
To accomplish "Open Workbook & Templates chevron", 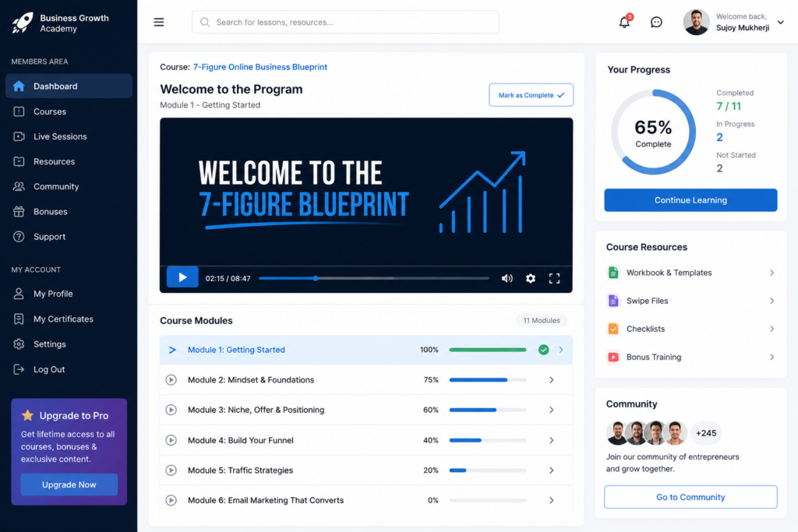I will pyautogui.click(x=772, y=273).
